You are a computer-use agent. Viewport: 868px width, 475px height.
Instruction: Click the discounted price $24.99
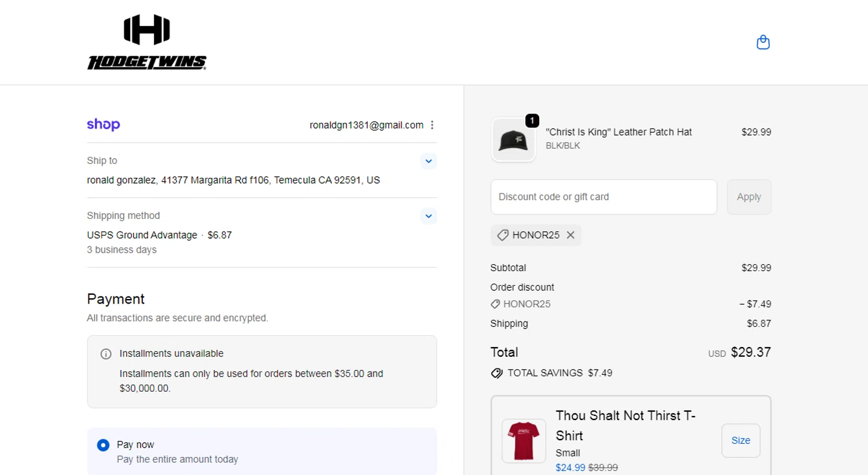(570, 467)
